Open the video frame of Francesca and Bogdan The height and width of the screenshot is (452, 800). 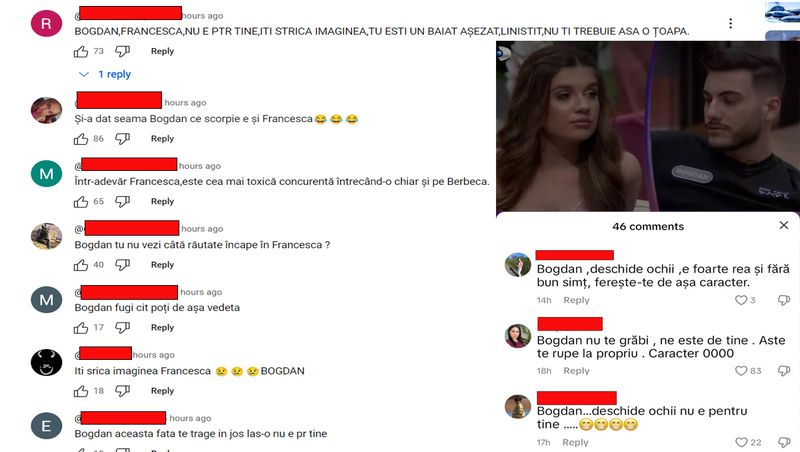pos(648,126)
